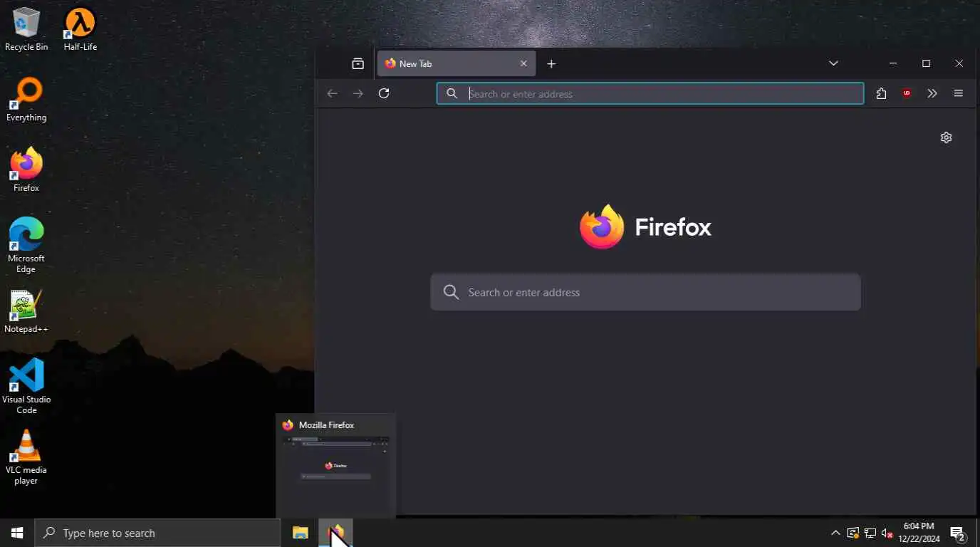The height and width of the screenshot is (547, 980).
Task: Select the Firefox desktop shortcut
Action: (x=26, y=170)
